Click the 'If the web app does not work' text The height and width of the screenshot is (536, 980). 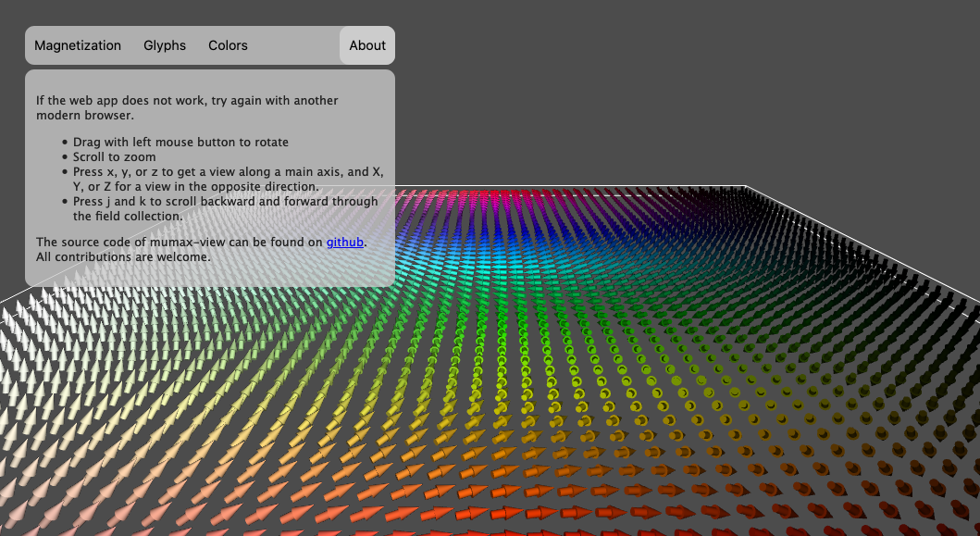pos(119,101)
